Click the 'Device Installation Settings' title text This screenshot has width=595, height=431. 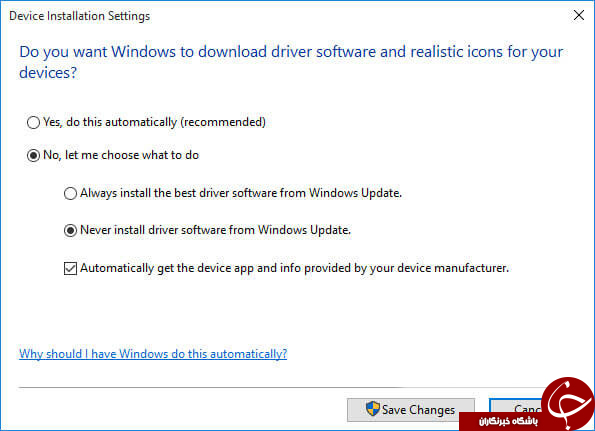point(80,16)
